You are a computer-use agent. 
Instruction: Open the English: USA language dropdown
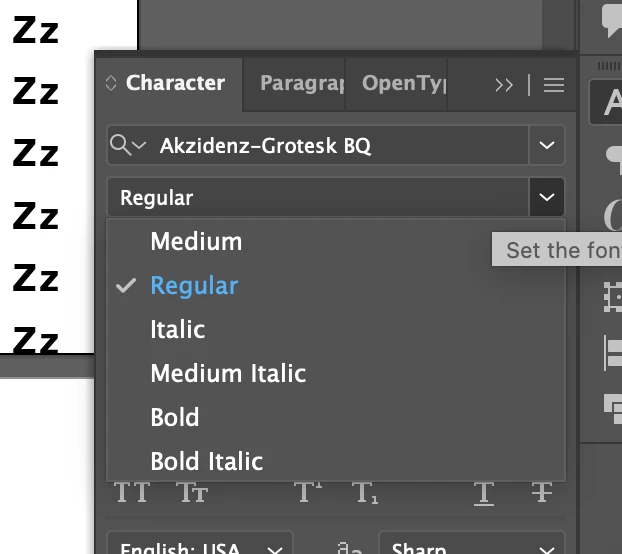coord(200,543)
